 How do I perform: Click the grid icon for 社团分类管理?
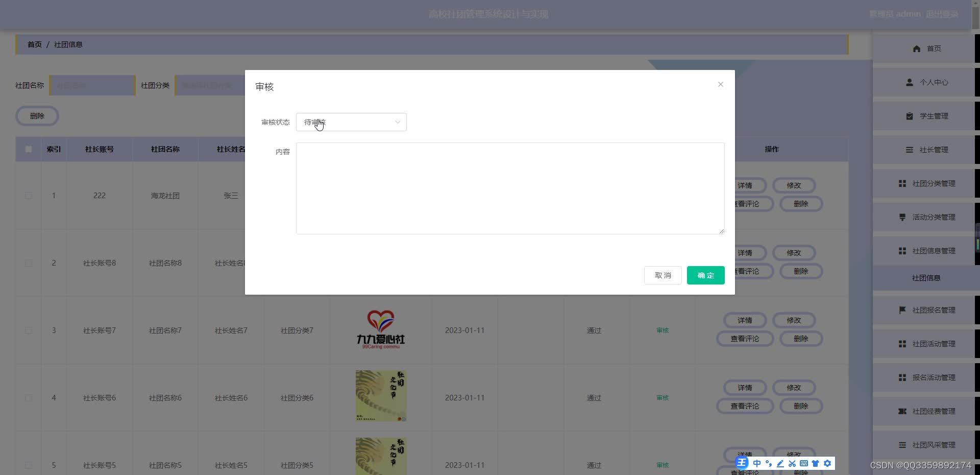902,183
